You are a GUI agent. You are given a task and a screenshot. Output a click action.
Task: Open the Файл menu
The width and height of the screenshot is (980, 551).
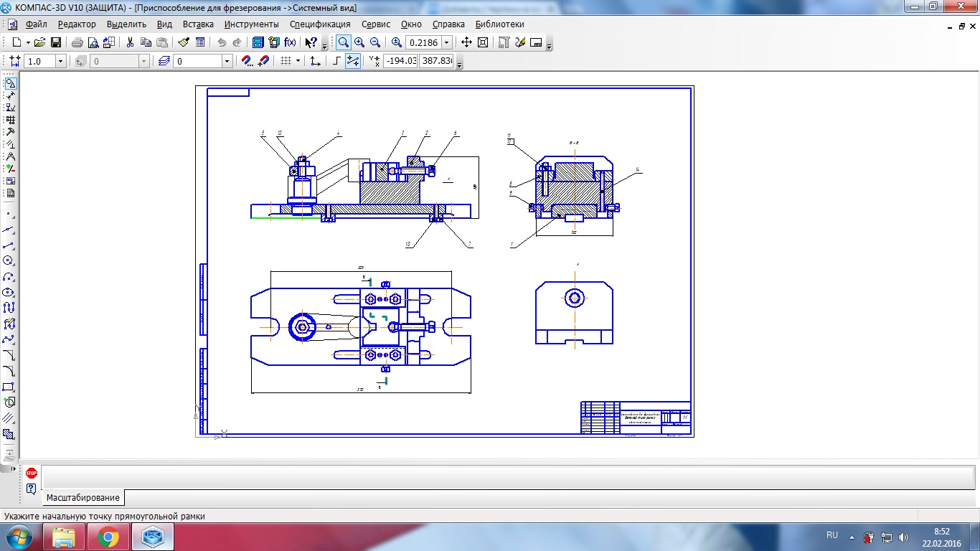coord(36,24)
